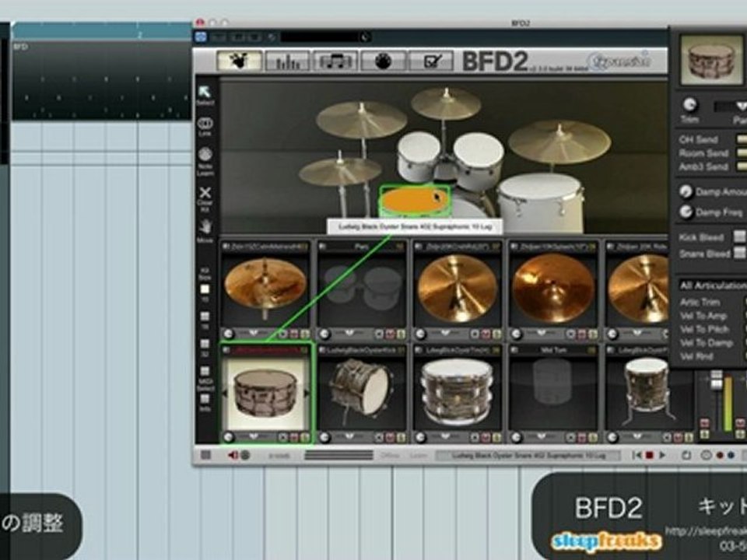
Task: Click the red Stop transport button
Action: (x=649, y=455)
